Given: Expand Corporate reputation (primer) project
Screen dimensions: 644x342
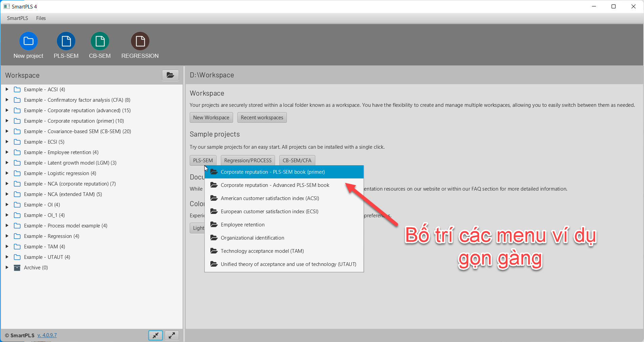Looking at the screenshot, I should pyautogui.click(x=7, y=121).
